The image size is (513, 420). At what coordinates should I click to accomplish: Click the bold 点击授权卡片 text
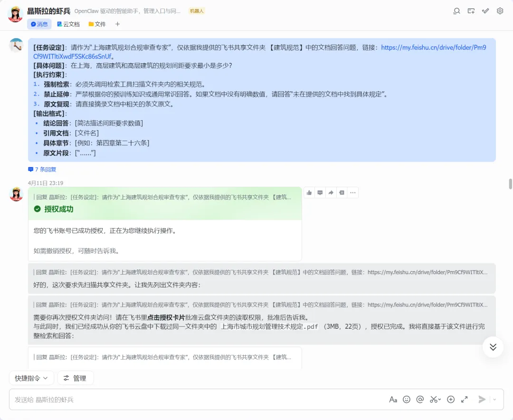(x=166, y=317)
